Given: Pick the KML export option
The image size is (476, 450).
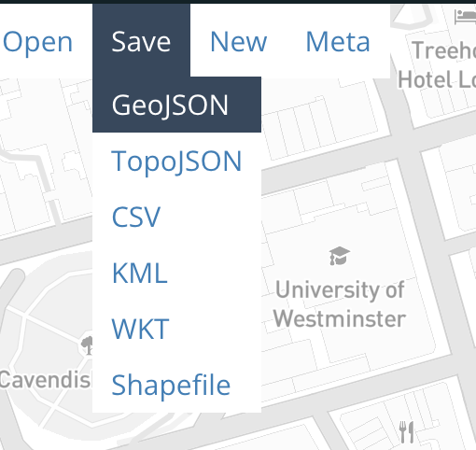Looking at the screenshot, I should click(x=176, y=273).
